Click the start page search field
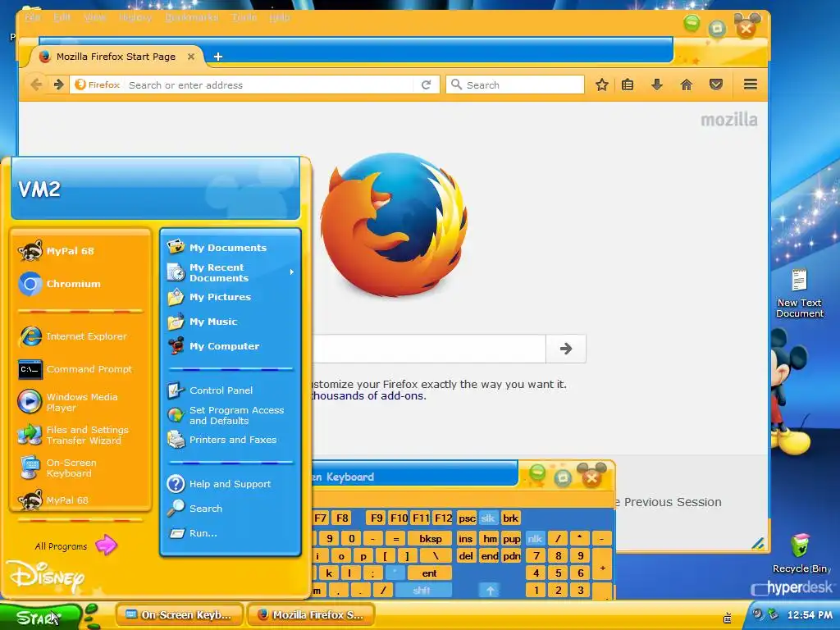 pyautogui.click(x=428, y=349)
